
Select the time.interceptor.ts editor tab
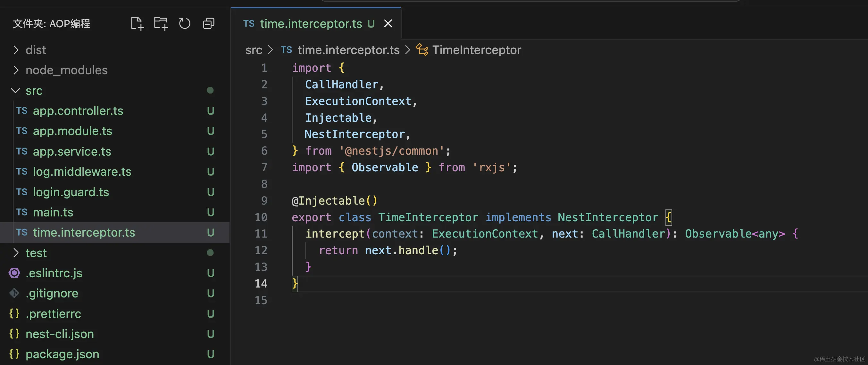coord(316,24)
